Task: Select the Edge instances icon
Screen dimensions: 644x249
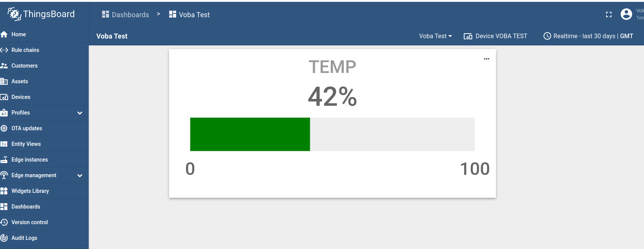Action: coord(4,159)
